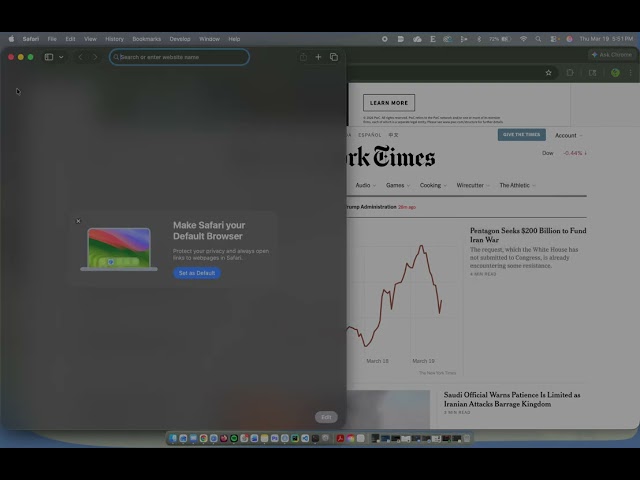Expand The Athletic nav menu
Viewport: 640px width, 480px height.
tap(518, 185)
